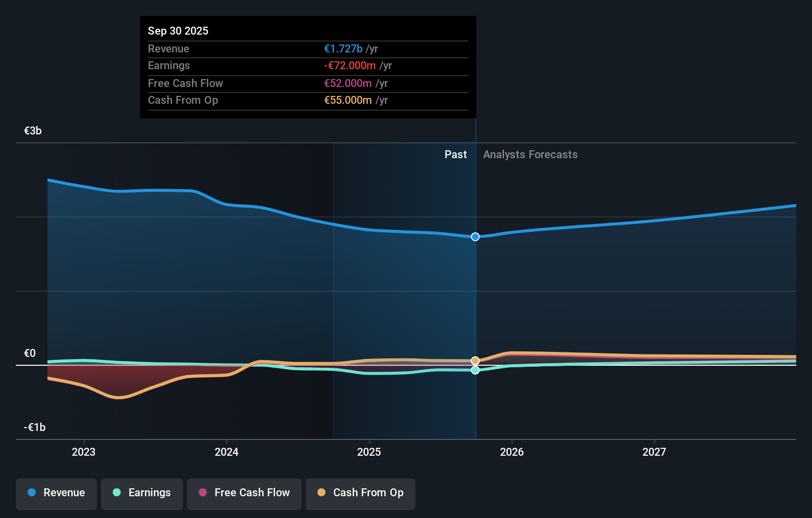Screen dimensions: 812x518
Task: Click the 2025 axis year label
Action: point(369,451)
